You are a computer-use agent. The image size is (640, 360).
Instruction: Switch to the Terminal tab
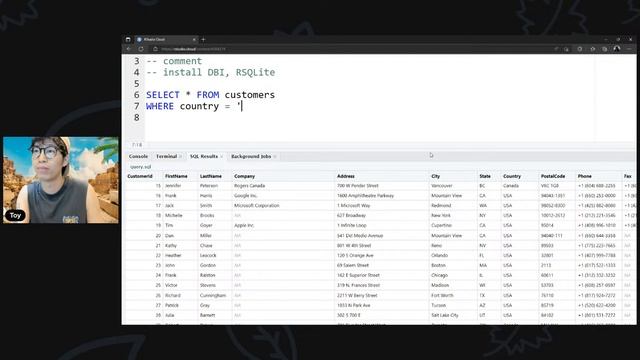tap(166, 156)
